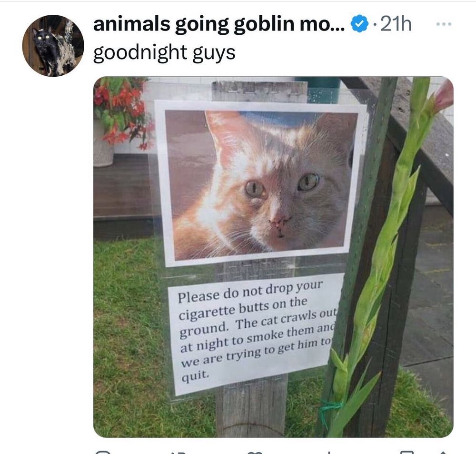Click the white flower pot under red flowers

point(103,145)
